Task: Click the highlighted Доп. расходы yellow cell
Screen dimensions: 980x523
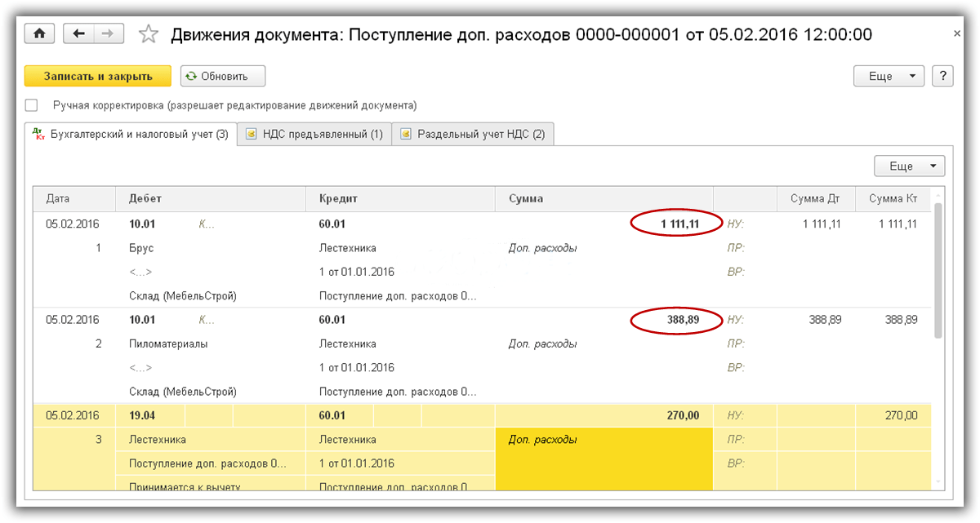Action: [604, 457]
